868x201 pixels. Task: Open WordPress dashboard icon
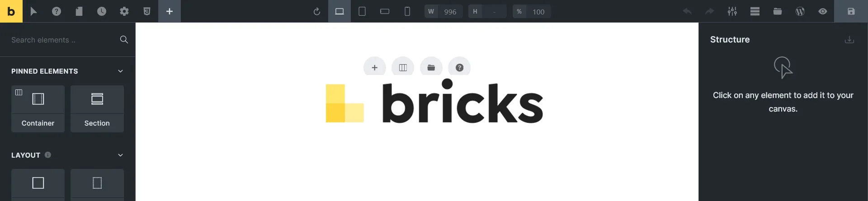tap(800, 11)
